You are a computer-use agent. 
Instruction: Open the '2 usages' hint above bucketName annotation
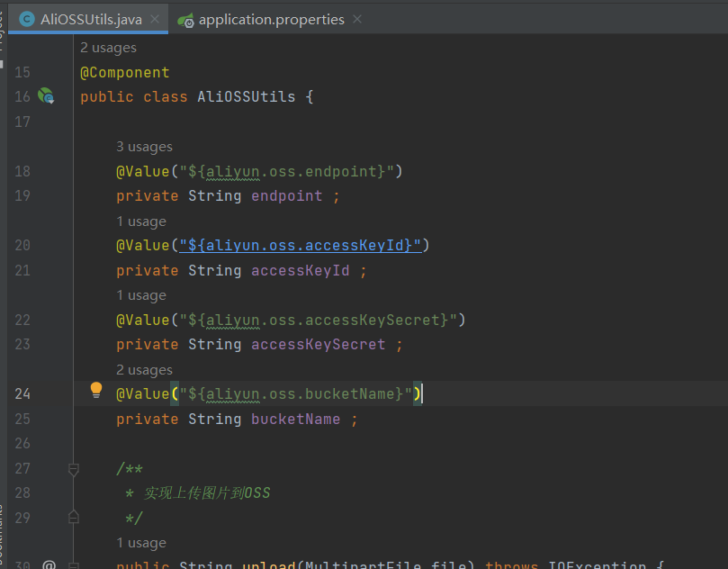tap(144, 370)
